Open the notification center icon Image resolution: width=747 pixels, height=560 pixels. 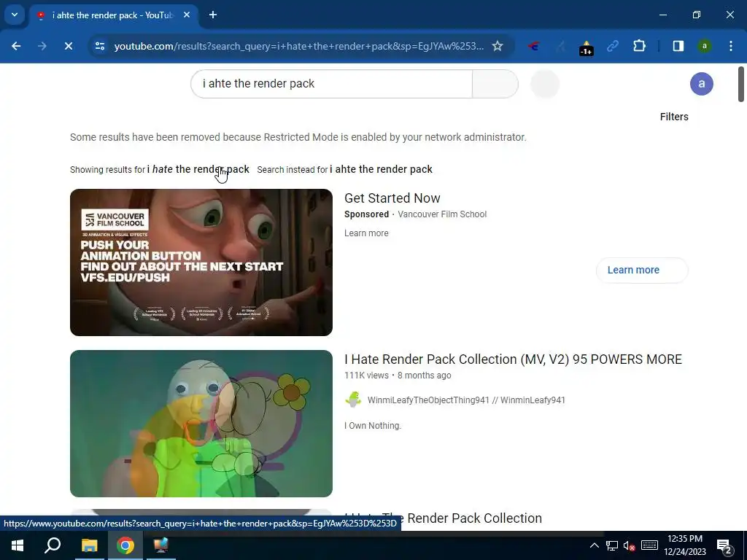[x=724, y=545]
